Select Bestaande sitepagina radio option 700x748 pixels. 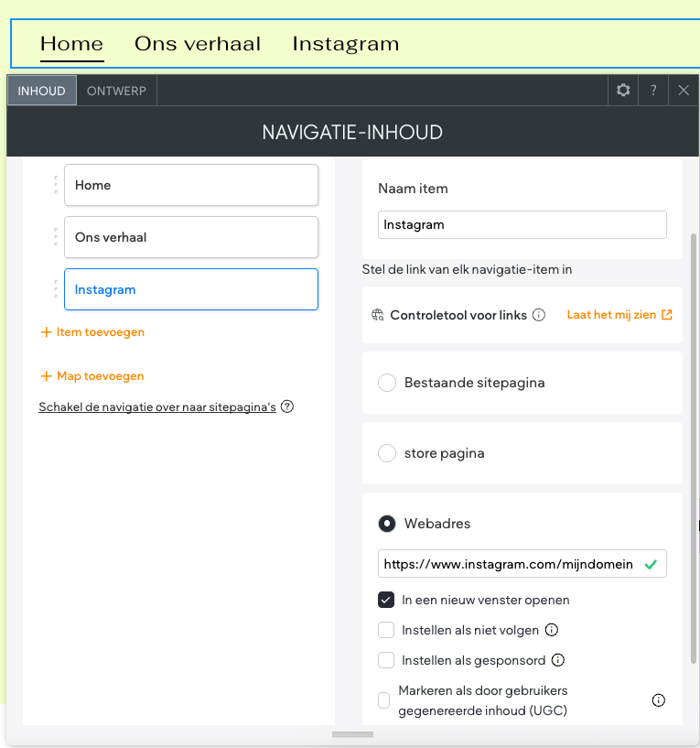coord(387,383)
